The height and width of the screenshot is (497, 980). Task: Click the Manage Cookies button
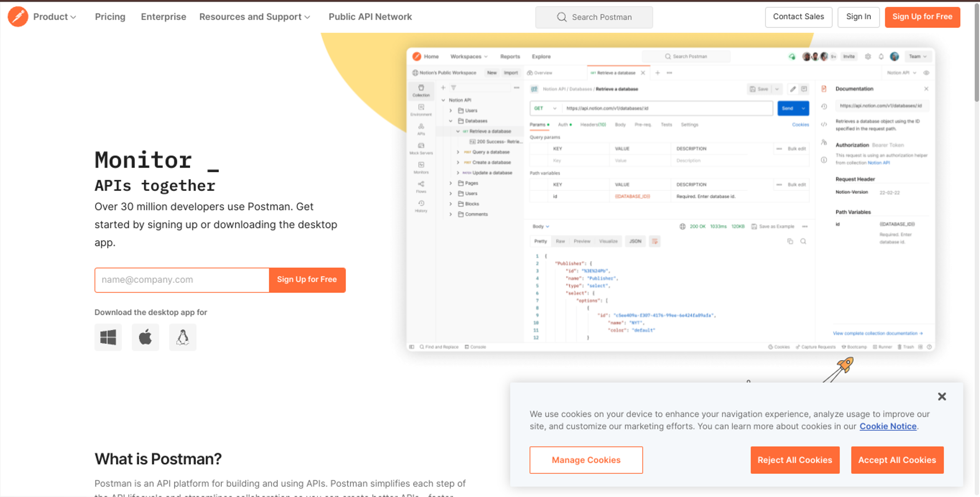pyautogui.click(x=586, y=460)
